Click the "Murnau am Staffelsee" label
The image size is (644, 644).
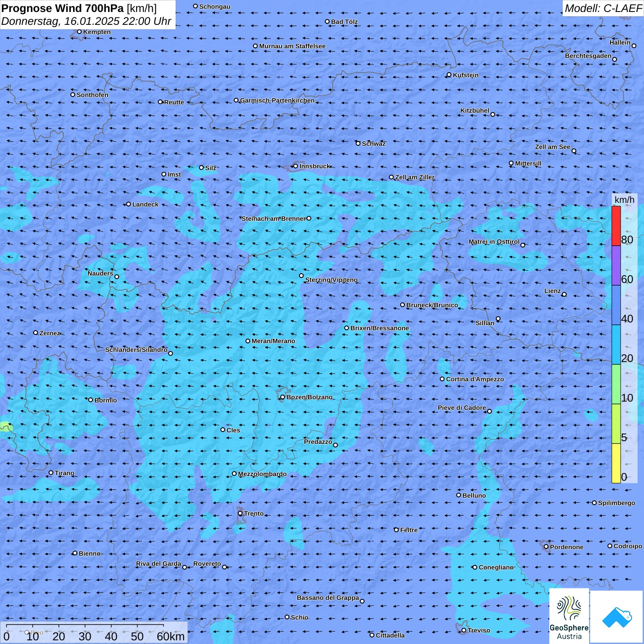pos(293,46)
